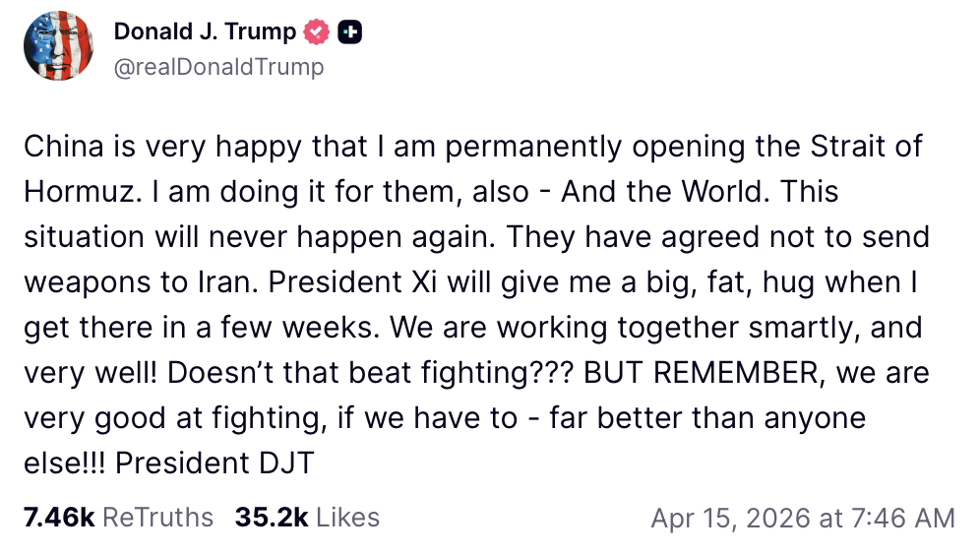Click the word "else!!!" in the last line
Screen dimensions: 980x555
point(65,462)
